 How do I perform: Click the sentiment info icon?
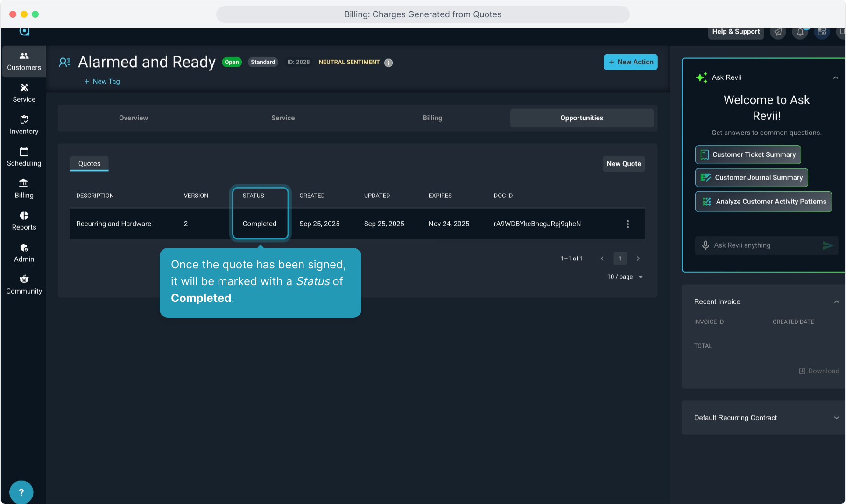pos(388,63)
